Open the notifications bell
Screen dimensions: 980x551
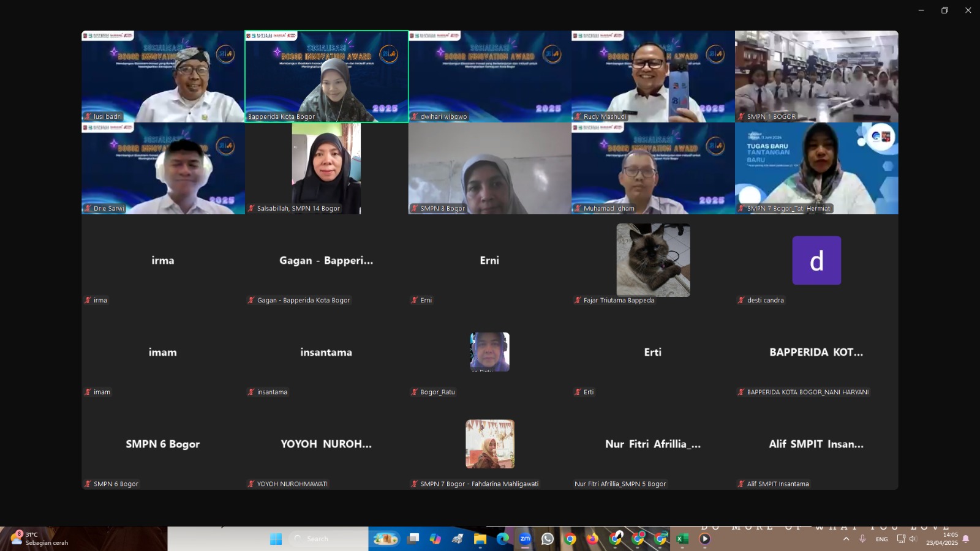pos(966,539)
